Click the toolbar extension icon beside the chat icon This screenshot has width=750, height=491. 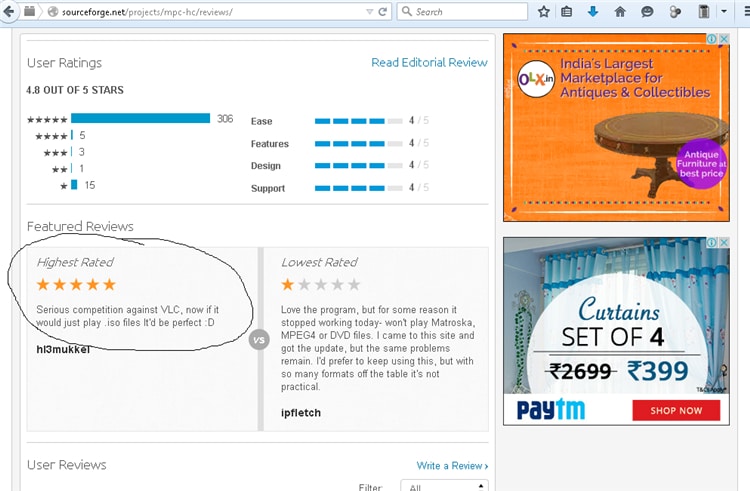(x=675, y=11)
